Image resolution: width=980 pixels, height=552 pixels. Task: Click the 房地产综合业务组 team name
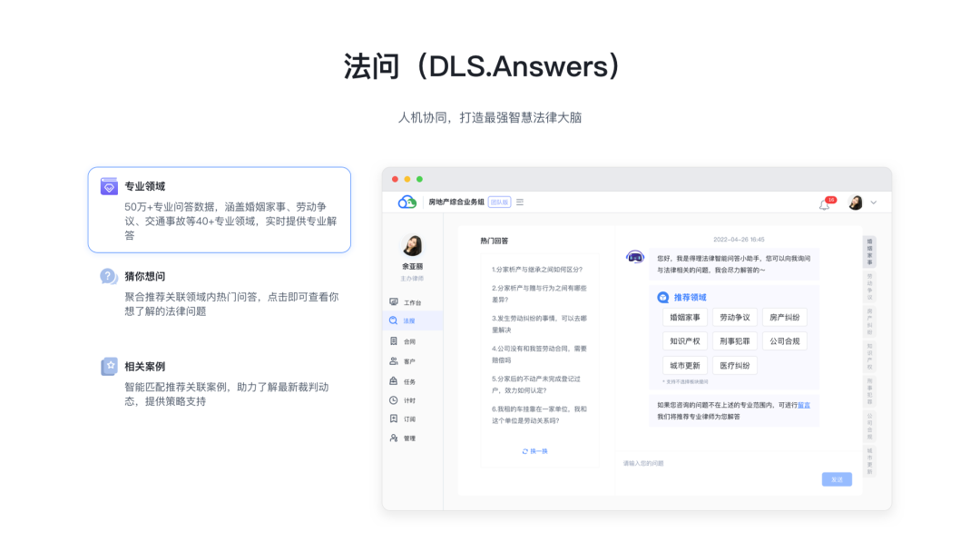pyautogui.click(x=456, y=202)
